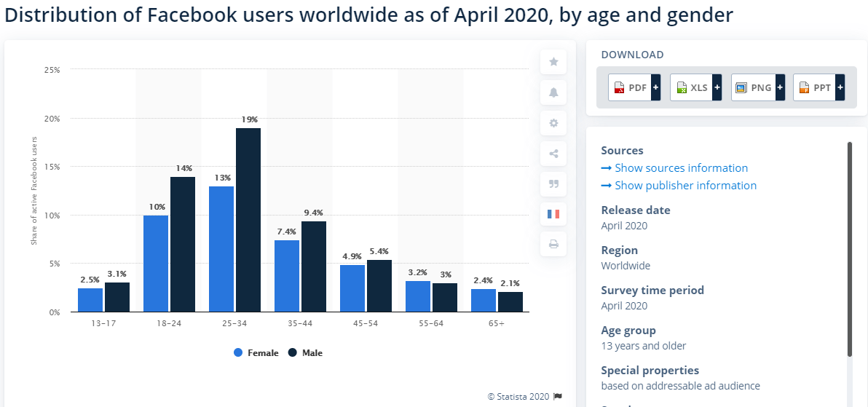The width and height of the screenshot is (868, 407).
Task: Click the 13 years and older text
Action: click(644, 346)
